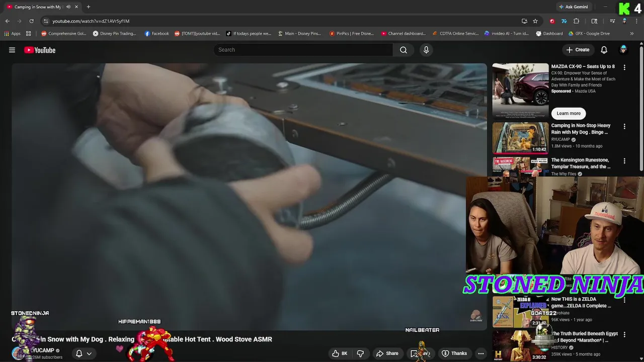Open options for the ZELDA II video
644x362 pixels.
624,300
